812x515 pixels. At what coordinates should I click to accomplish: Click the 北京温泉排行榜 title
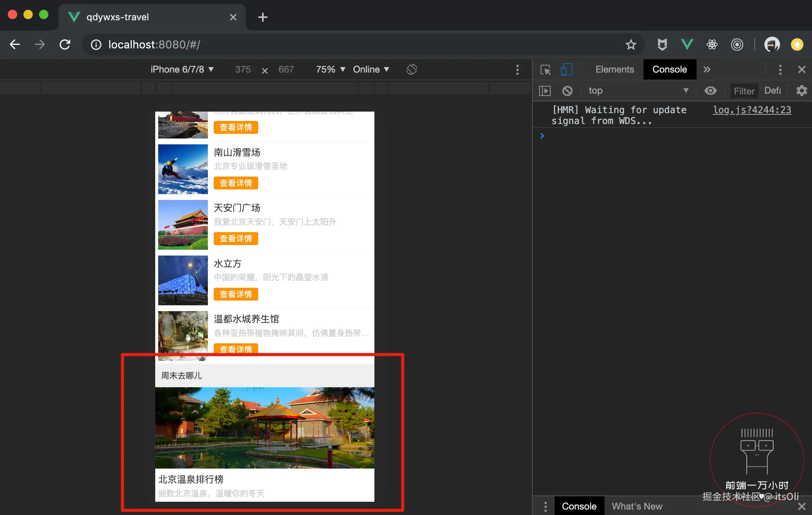191,479
